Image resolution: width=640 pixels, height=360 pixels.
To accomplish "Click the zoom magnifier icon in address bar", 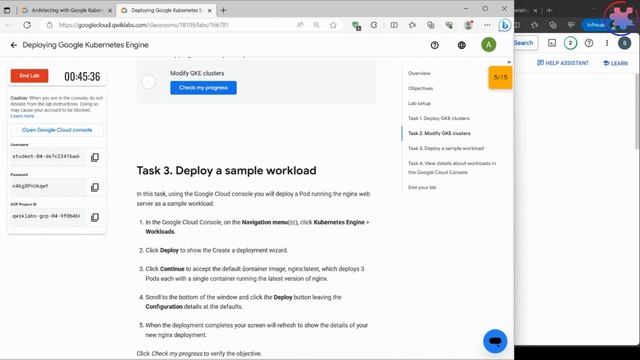I will coord(316,25).
